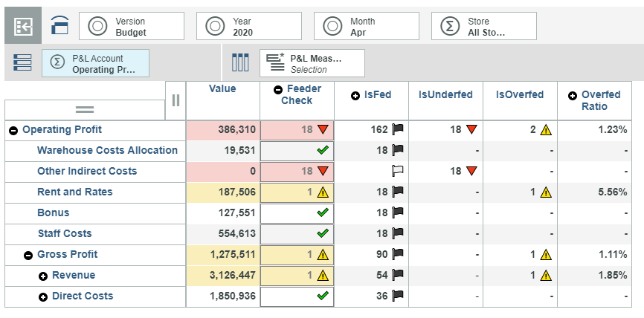
Task: Collapse the Gross Profit row
Action: pos(28,255)
